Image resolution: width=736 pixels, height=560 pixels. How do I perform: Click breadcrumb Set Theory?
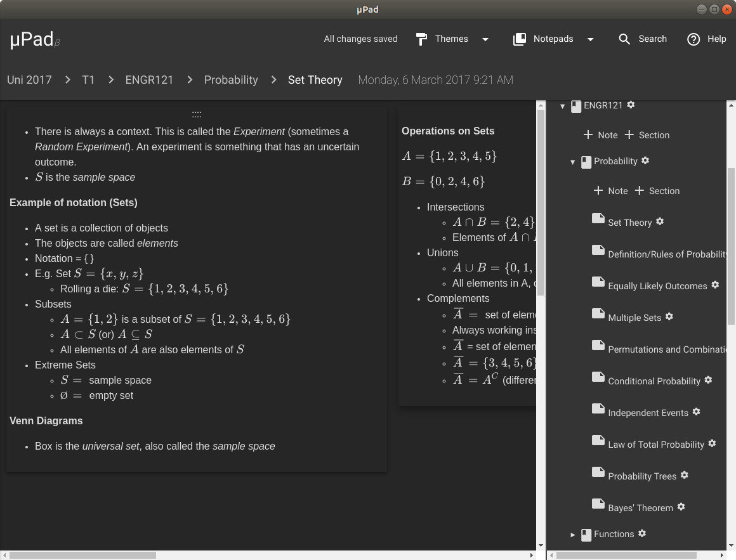tap(315, 80)
